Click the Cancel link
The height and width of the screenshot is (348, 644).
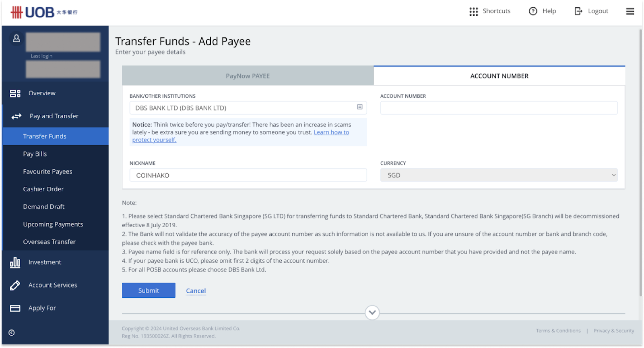pos(196,291)
